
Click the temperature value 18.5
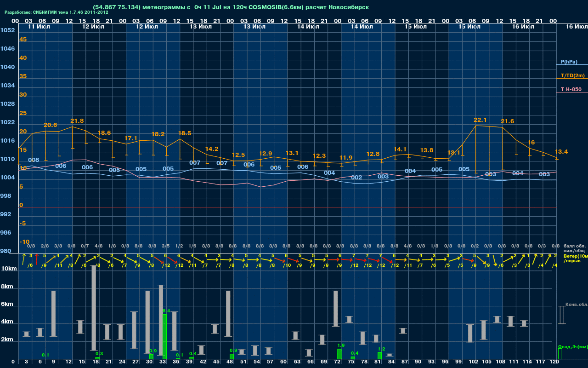point(185,133)
